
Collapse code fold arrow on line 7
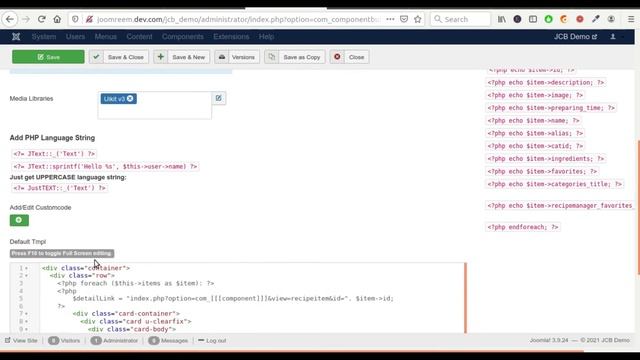27,314
